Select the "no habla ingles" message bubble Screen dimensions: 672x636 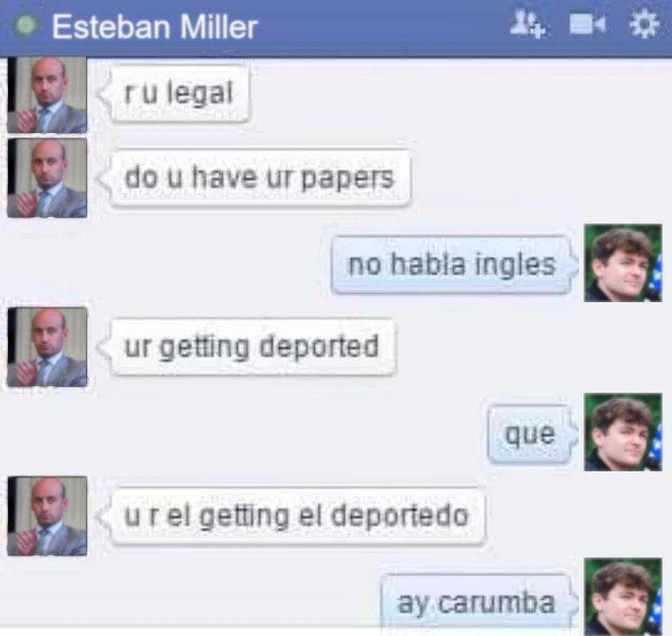pyautogui.click(x=451, y=264)
